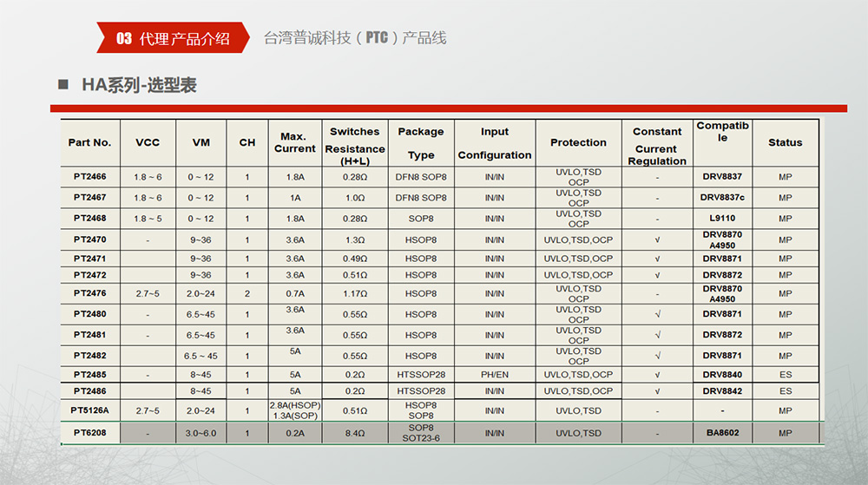The image size is (868, 485).
Task: Select compatible part DRV8842 cell
Action: point(722,391)
